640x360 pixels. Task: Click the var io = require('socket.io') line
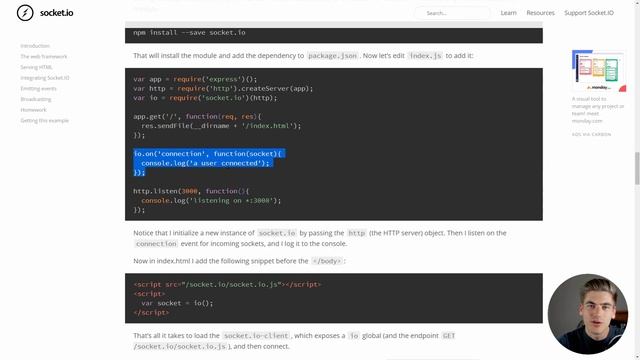(x=205, y=98)
